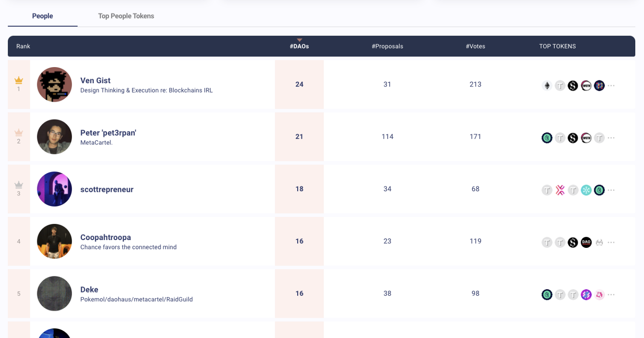Click the 213 votes value for Ven Gist

476,85
